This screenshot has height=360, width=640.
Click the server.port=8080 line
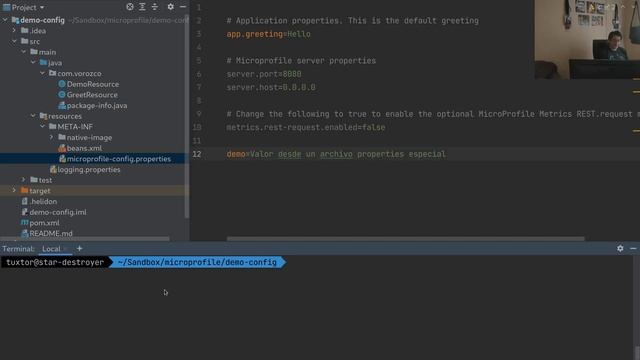click(264, 74)
